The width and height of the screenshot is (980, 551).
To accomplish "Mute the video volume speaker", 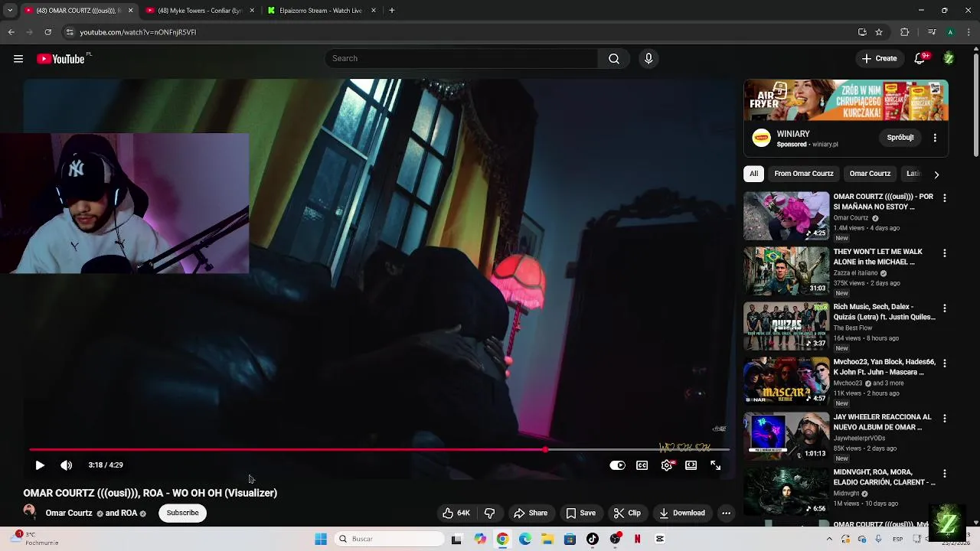I will click(x=67, y=465).
